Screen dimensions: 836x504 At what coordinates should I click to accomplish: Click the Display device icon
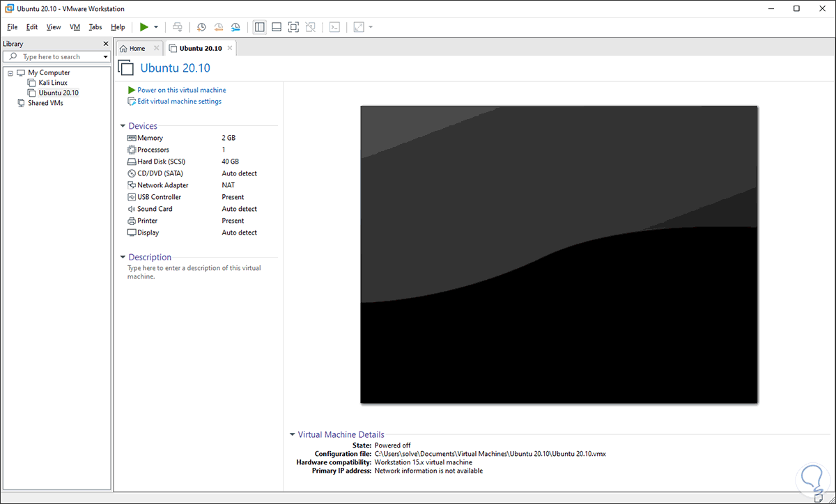(x=132, y=233)
